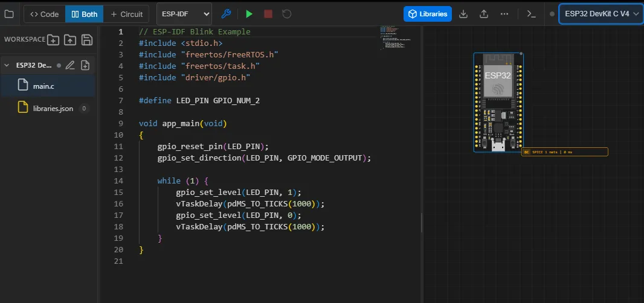The image size is (644, 303).
Task: Click the first vTaskDelay on line 16
Action: click(x=250, y=203)
